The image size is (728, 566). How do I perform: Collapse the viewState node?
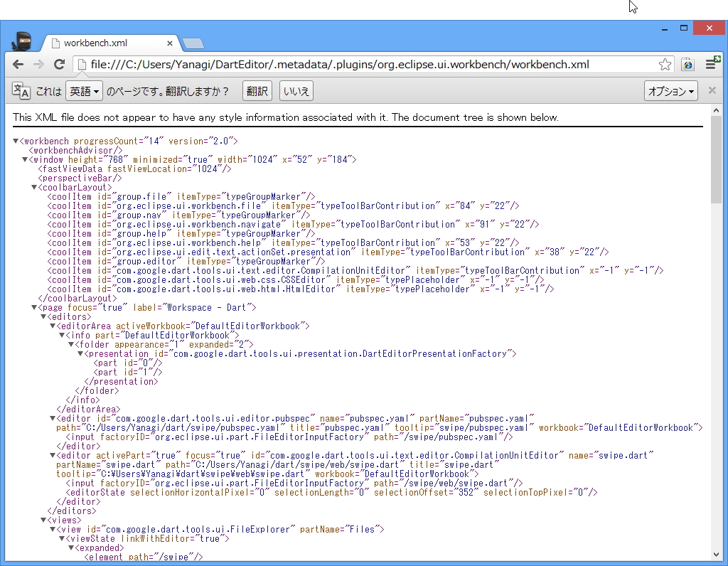pos(63,538)
